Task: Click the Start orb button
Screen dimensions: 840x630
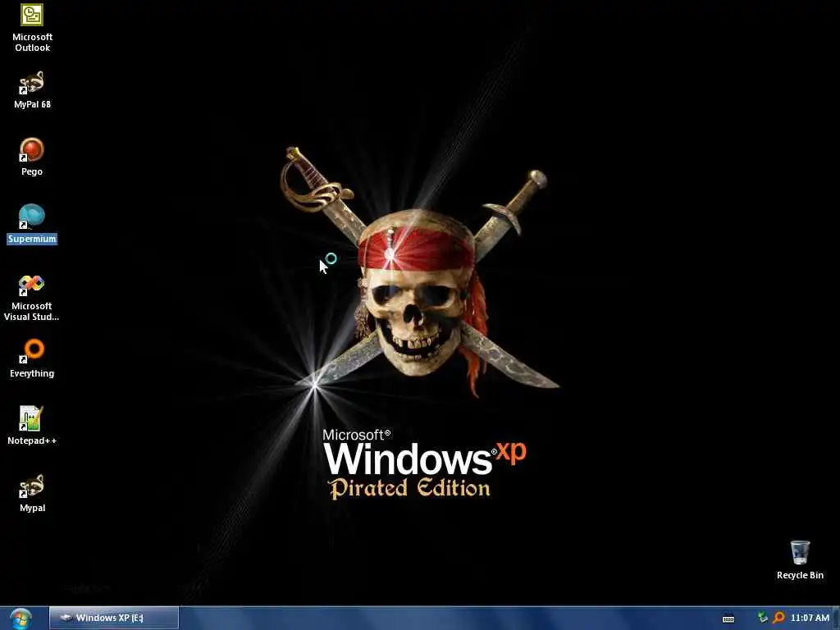Action: coord(21,619)
